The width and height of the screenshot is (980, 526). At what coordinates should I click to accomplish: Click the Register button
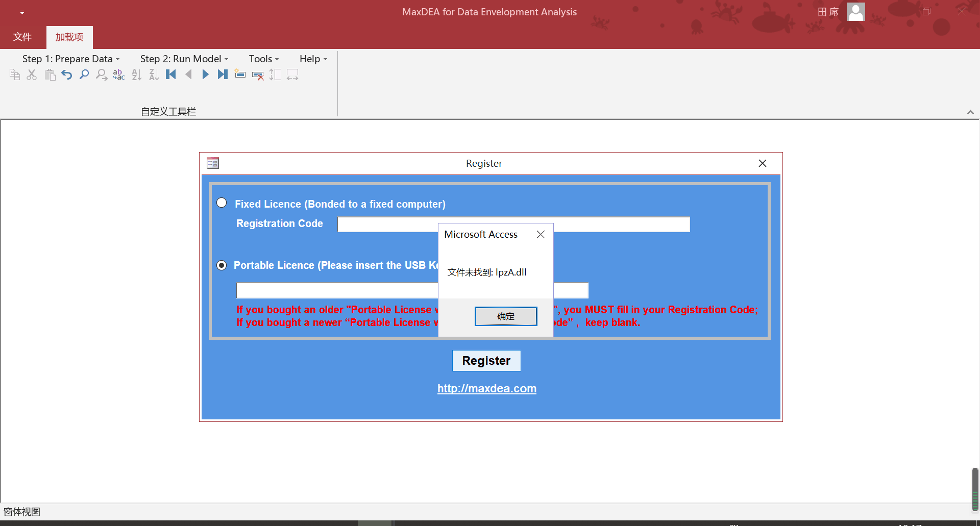[486, 361]
